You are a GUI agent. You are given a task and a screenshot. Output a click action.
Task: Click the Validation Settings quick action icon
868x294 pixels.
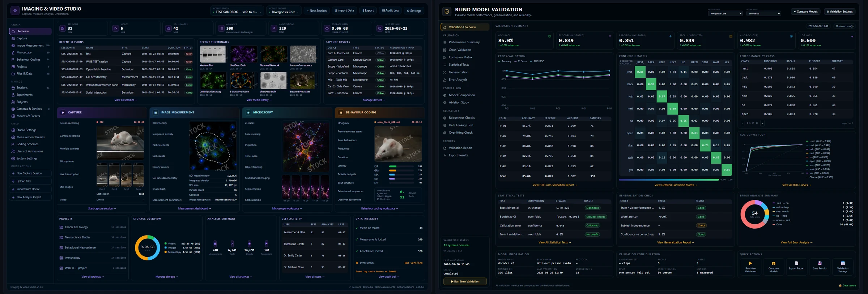pos(843,263)
